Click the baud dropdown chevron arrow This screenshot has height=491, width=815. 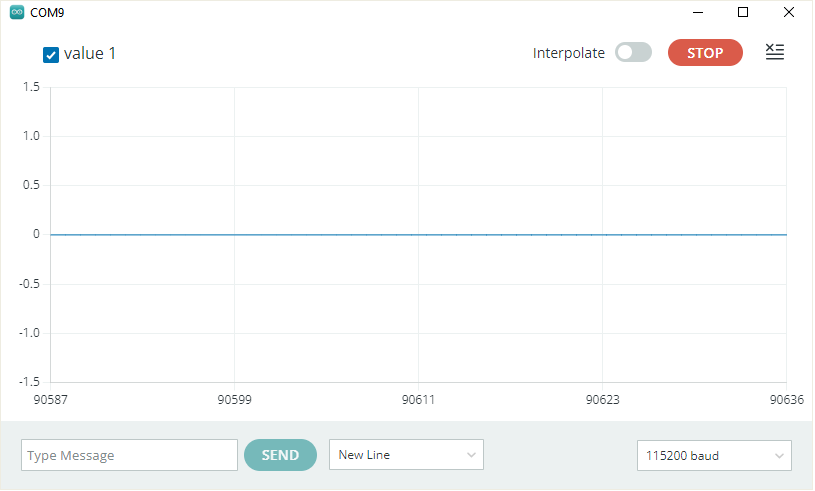coord(779,456)
